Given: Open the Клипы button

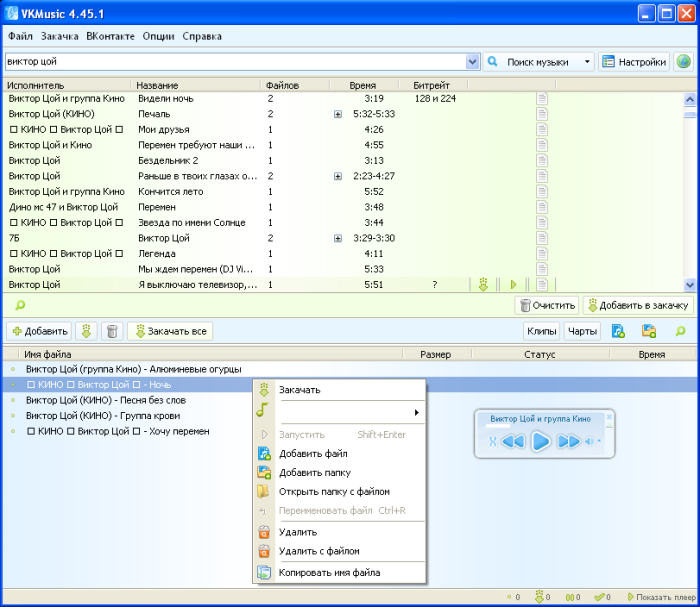Looking at the screenshot, I should coord(542,331).
